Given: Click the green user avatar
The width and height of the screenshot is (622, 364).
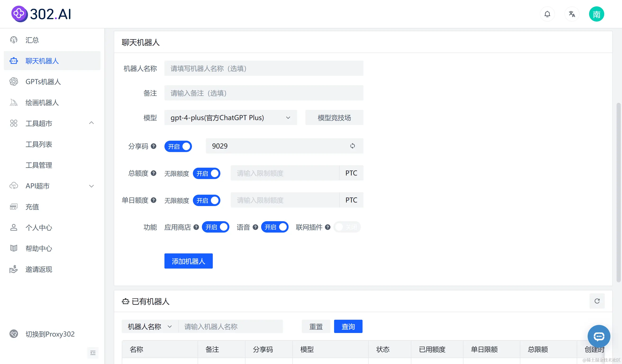Looking at the screenshot, I should click(596, 14).
